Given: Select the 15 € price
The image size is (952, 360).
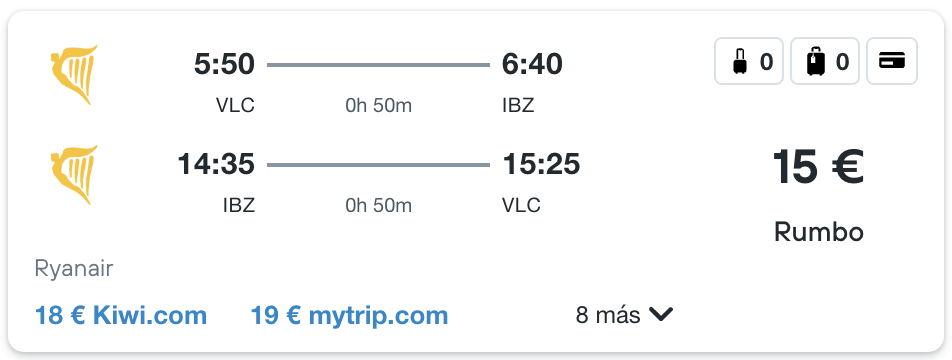Looking at the screenshot, I should [x=818, y=167].
